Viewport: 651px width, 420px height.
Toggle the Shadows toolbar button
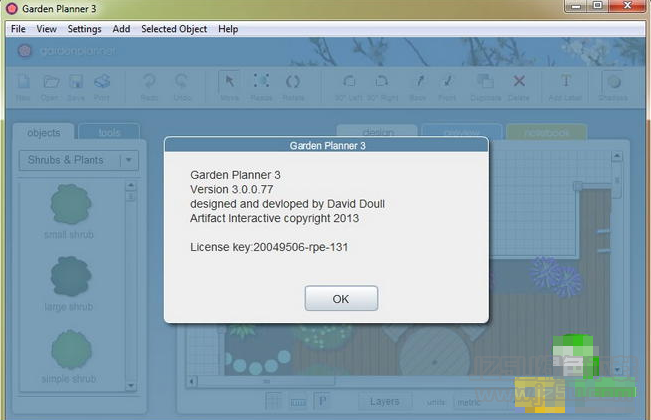pyautogui.click(x=614, y=81)
